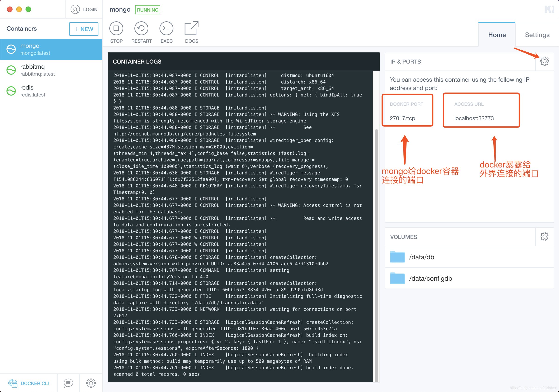Screen dimensions: 559x392
Task: Open preferences gear in bottom sidebar
Action: [91, 383]
